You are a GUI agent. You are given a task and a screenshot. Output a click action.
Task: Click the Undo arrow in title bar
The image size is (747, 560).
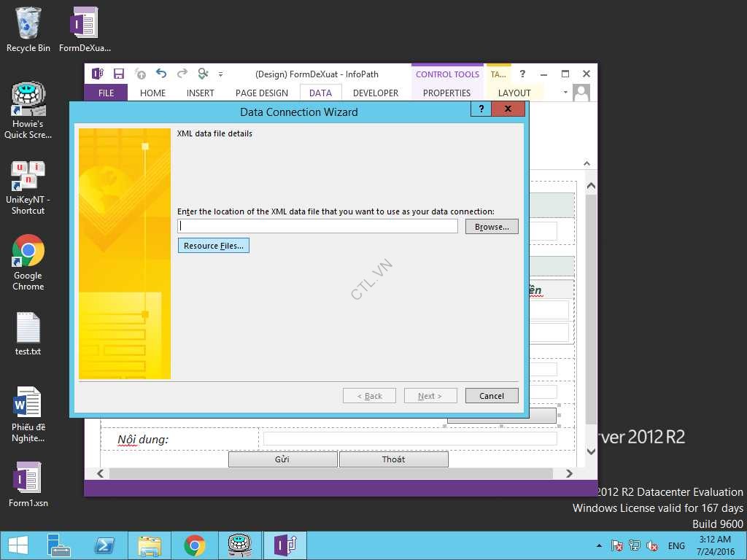tap(161, 74)
